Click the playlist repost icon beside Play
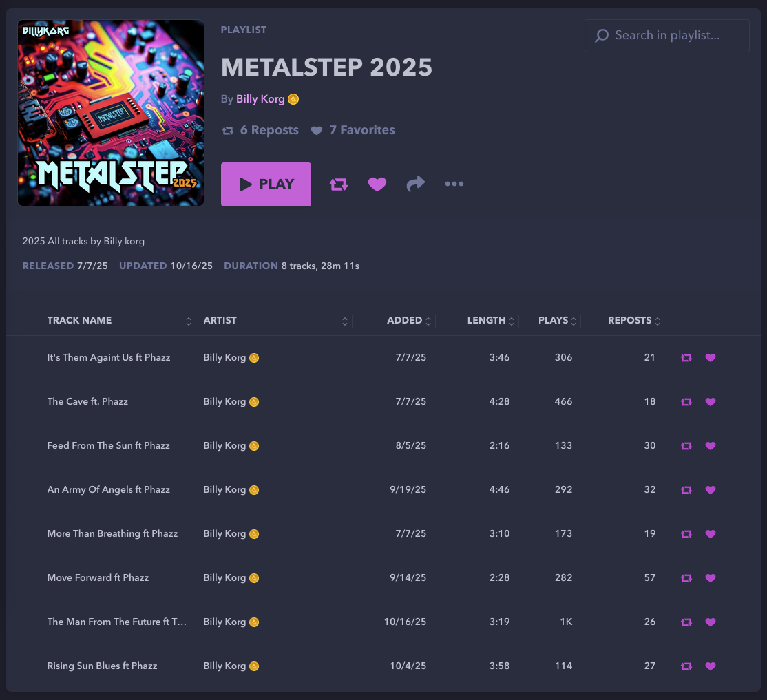Viewport: 767px width, 700px height. click(339, 184)
